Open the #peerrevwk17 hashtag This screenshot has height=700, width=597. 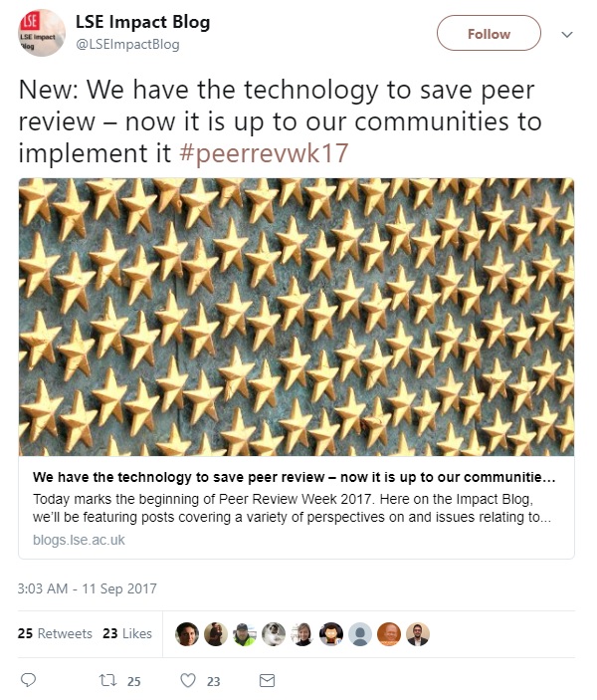tap(264, 153)
